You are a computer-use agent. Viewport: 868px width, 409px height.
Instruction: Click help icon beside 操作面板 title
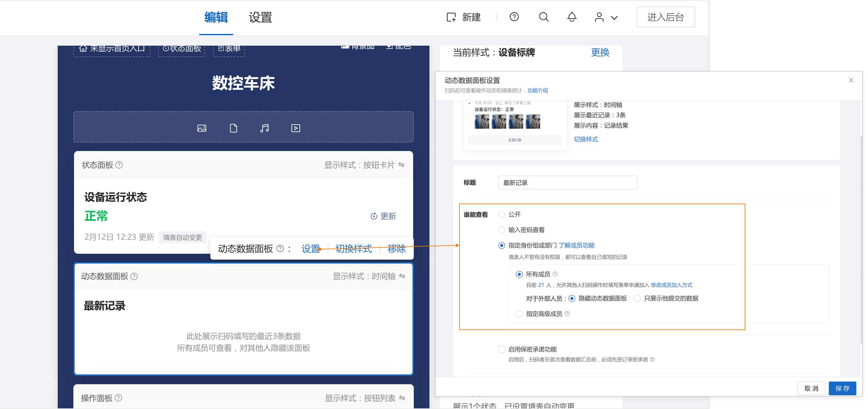click(118, 398)
